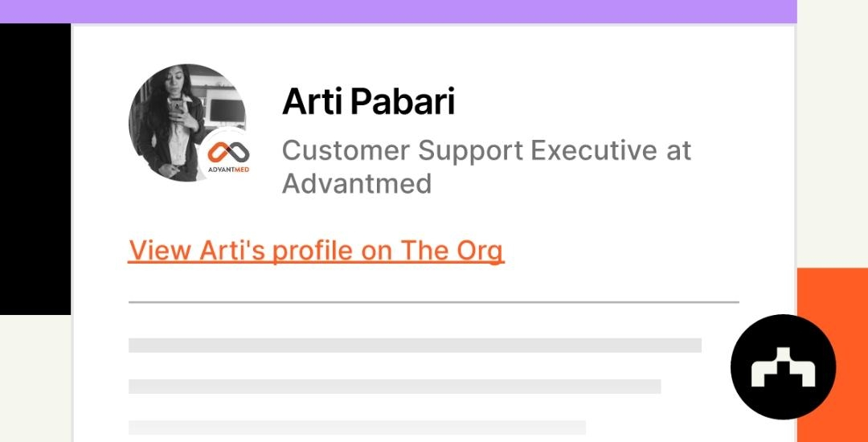The width and height of the screenshot is (868, 442).
Task: Open the "View Arti's profile on The Org" link
Action: (316, 251)
